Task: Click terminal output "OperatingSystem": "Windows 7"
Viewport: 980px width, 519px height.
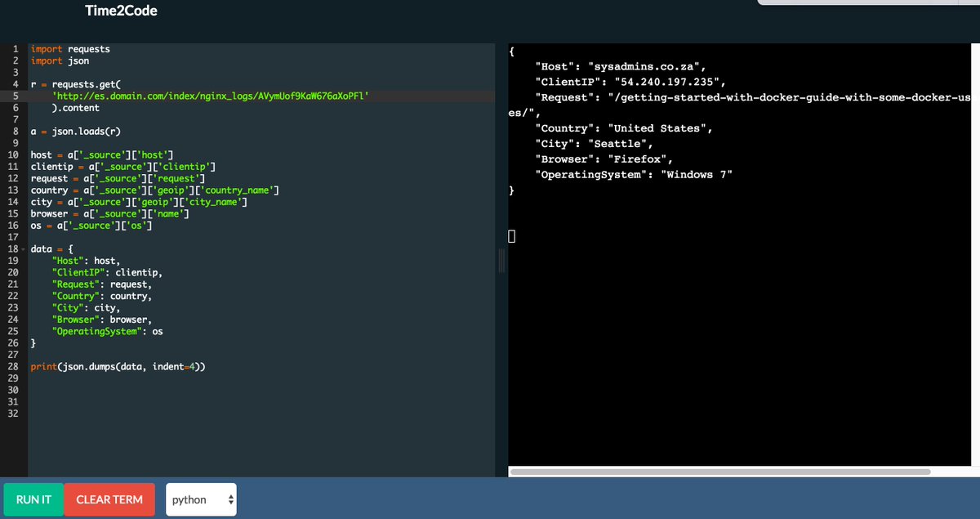Action: 634,175
